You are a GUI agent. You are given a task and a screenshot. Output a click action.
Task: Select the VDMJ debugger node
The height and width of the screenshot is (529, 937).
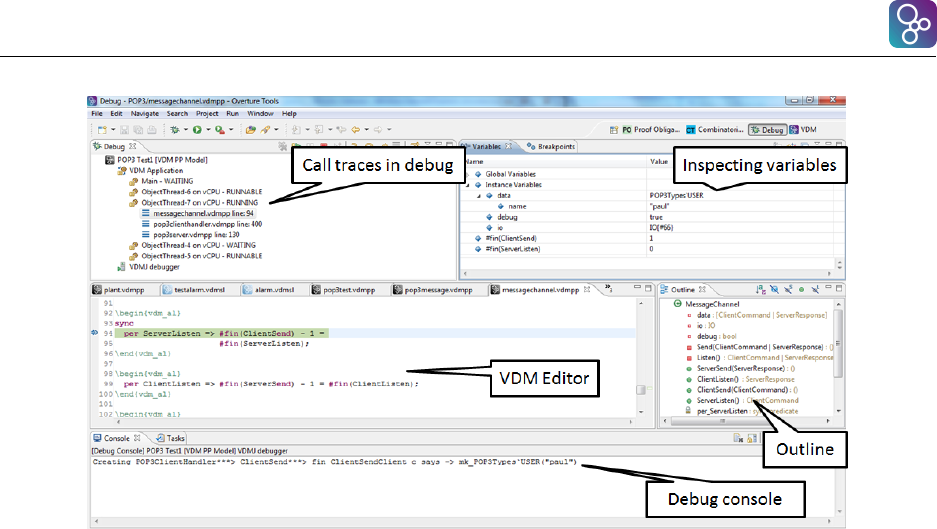pyautogui.click(x=148, y=267)
